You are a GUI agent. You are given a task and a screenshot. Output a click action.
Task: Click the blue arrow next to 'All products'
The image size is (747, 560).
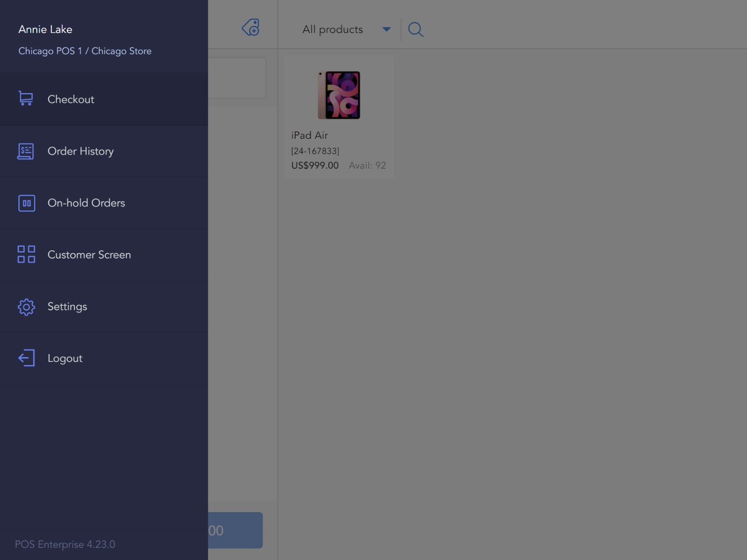click(386, 29)
